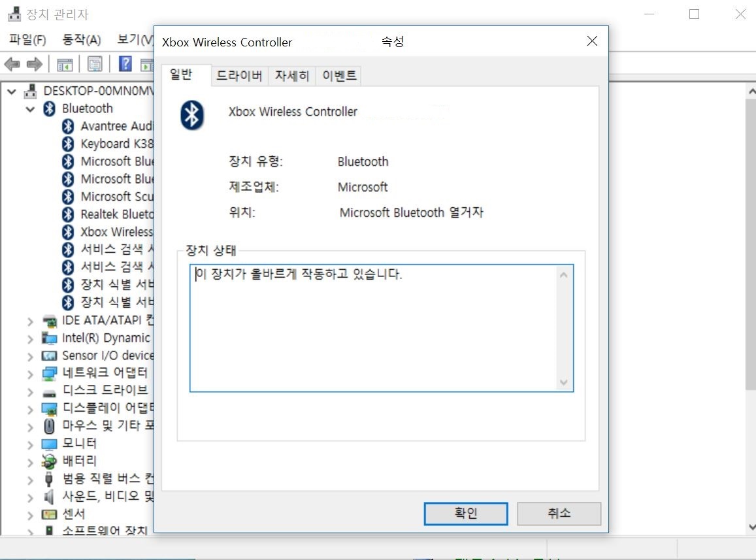Click the Bluetooth category icon in tree
This screenshot has height=560, width=756.
coord(50,108)
